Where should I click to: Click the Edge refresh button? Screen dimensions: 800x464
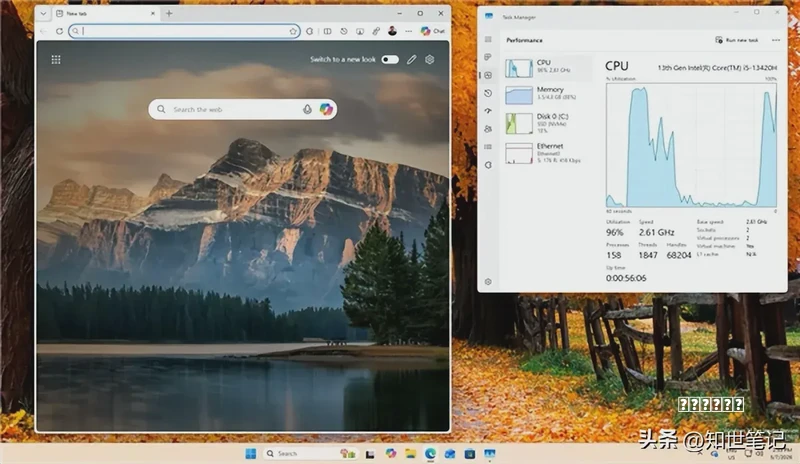coord(59,31)
